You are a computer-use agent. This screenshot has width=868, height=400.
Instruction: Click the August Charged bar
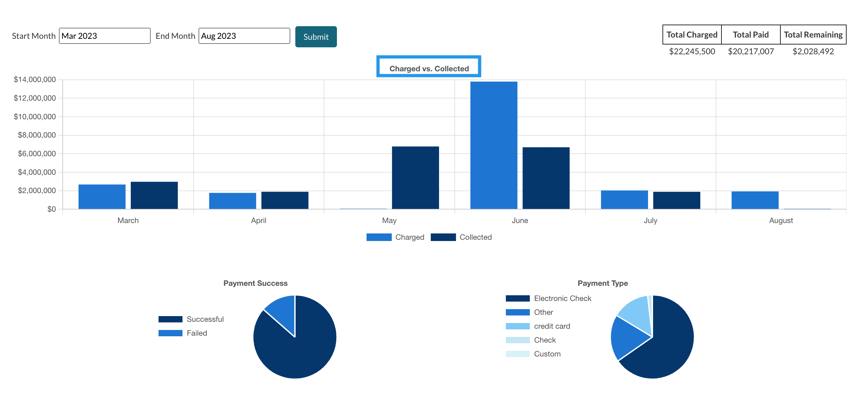click(x=755, y=200)
